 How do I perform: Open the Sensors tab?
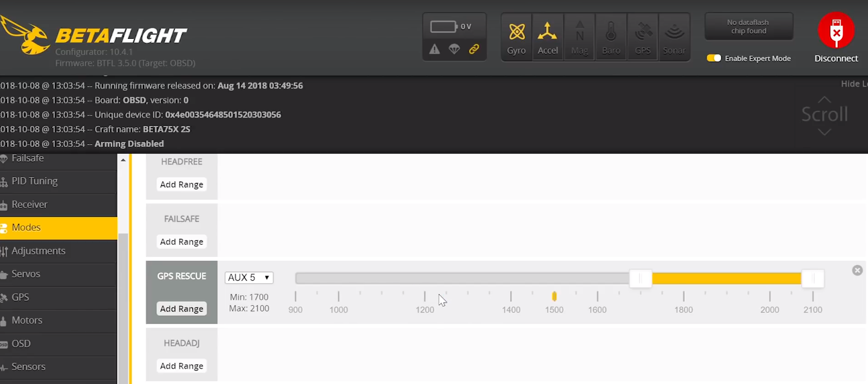coord(59,367)
